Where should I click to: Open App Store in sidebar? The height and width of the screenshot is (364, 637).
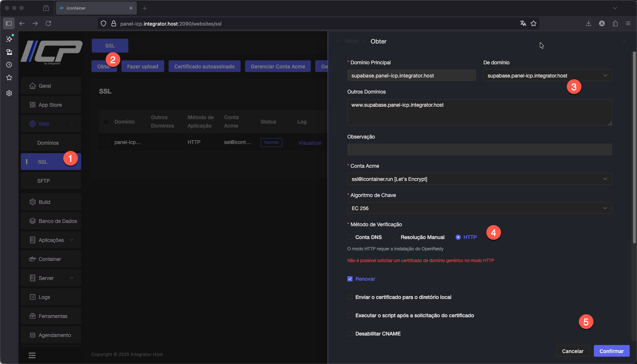(x=50, y=105)
